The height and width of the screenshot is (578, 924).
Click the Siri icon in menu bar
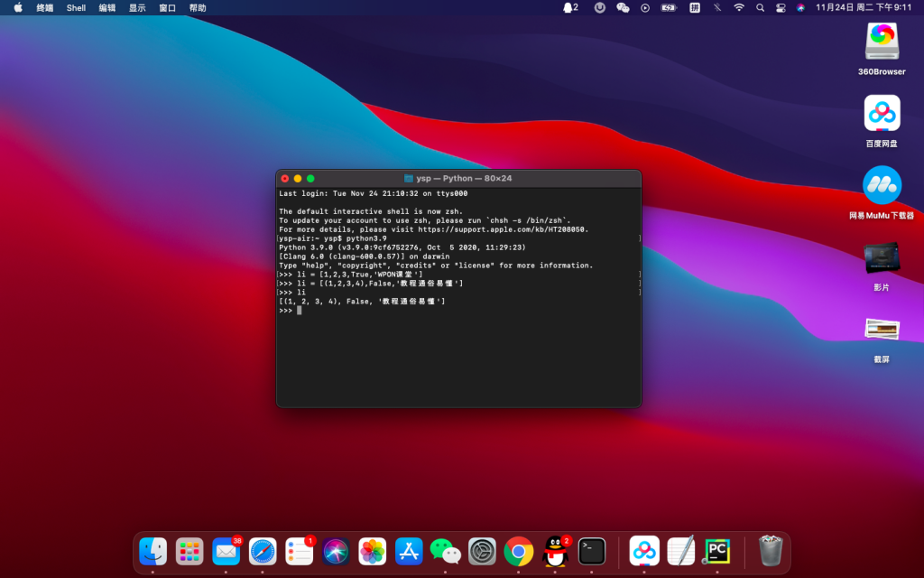800,7
